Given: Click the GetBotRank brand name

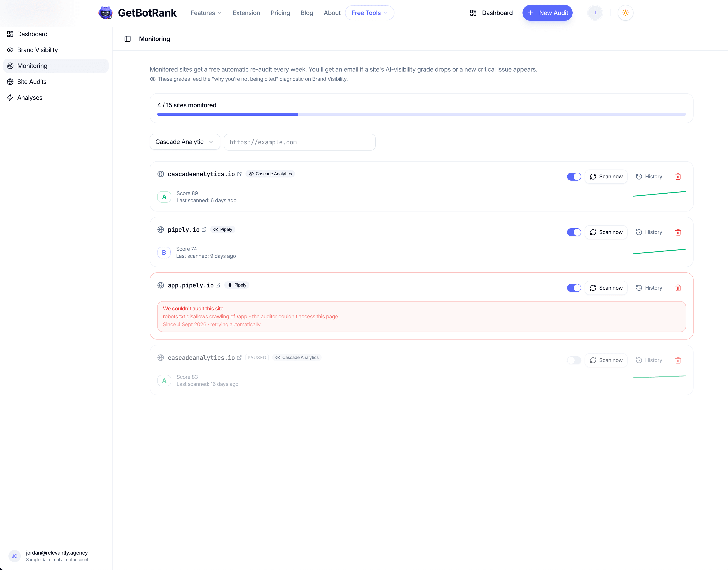Looking at the screenshot, I should point(147,13).
